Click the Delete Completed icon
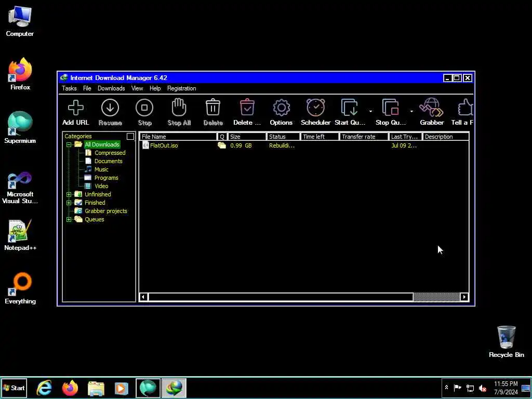This screenshot has height=399, width=532. 247,108
